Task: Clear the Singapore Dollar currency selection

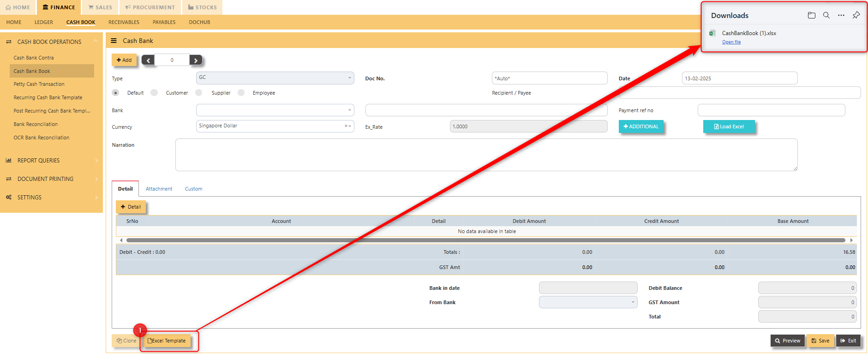Action: 346,126
